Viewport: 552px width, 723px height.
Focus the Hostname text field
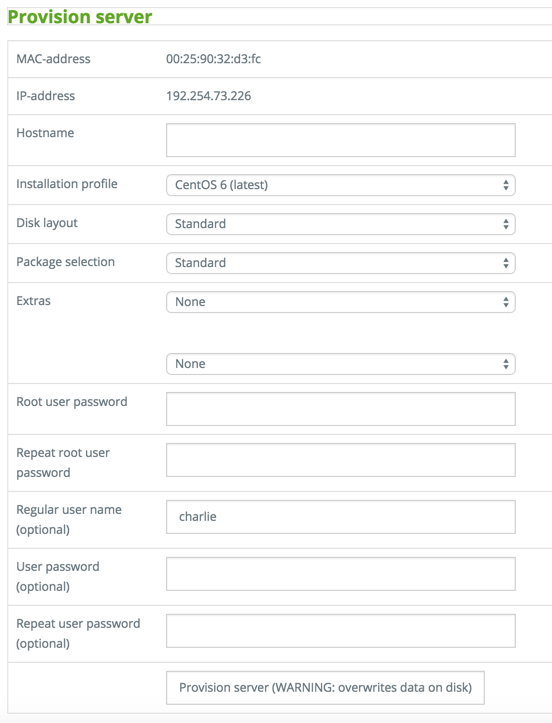[340, 140]
